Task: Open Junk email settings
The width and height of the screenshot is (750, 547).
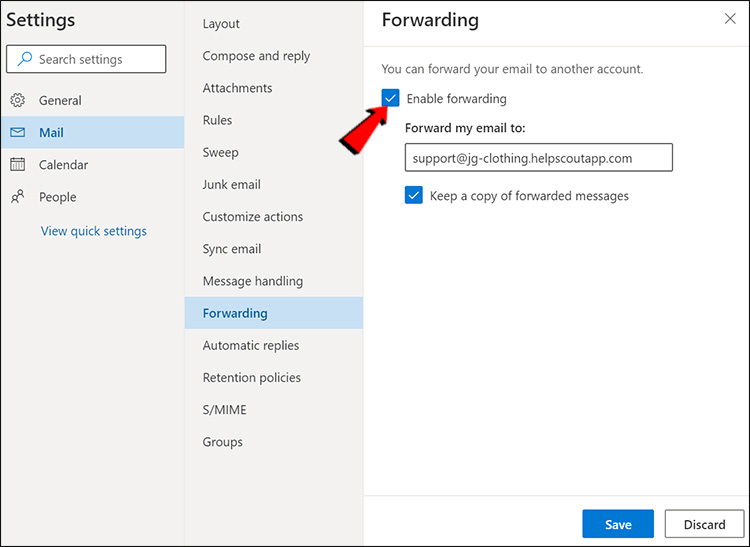Action: click(x=231, y=184)
